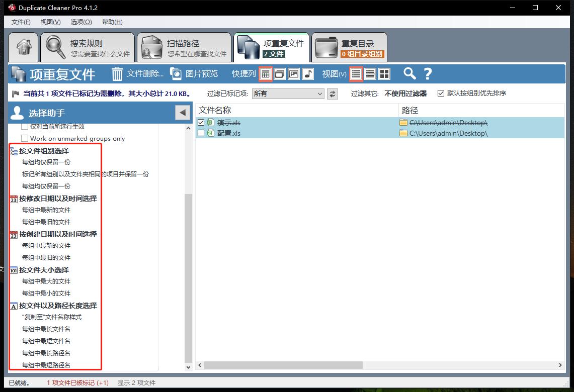Select 每组中最大的文件
The image size is (574, 392).
(x=46, y=281)
